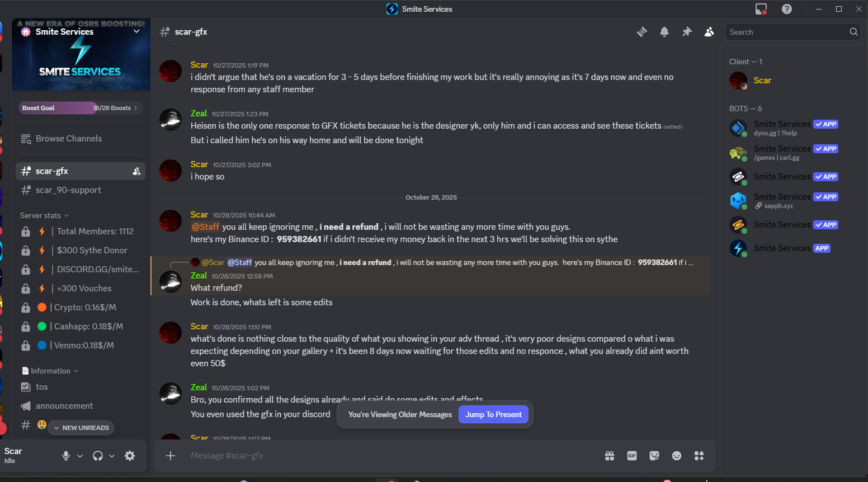This screenshot has height=482, width=868.
Task: Open the gift icon in message bar
Action: tap(610, 456)
